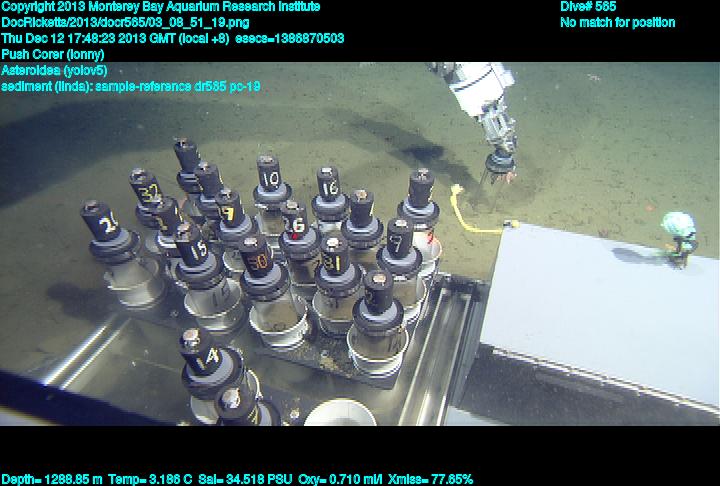Click the 'Asteroidea (yolov5)' annotation
This screenshot has height=486, width=720.
tap(54, 70)
